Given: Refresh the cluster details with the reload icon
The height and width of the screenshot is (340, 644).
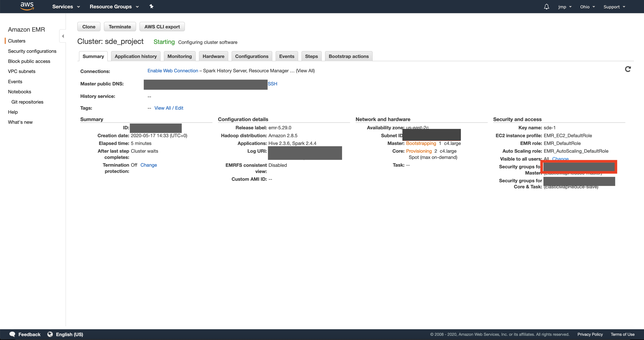Looking at the screenshot, I should point(628,69).
